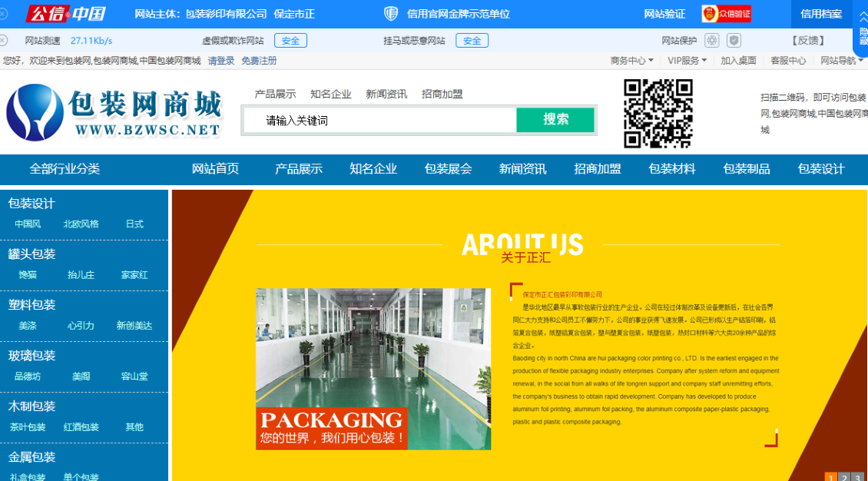Open the 金属包装 category heading
The image size is (868, 481).
(31, 457)
